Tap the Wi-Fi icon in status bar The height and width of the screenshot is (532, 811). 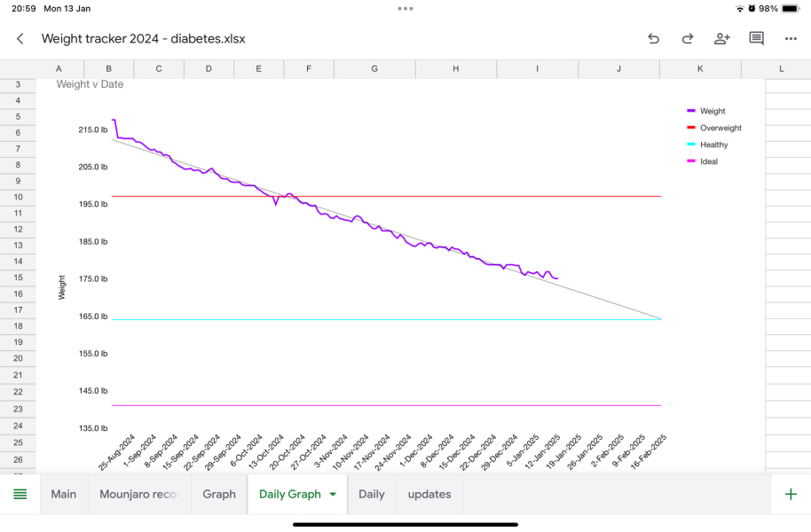pyautogui.click(x=740, y=8)
